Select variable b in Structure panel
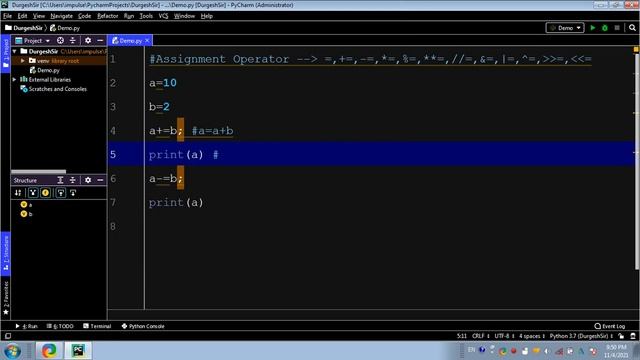 click(27, 214)
